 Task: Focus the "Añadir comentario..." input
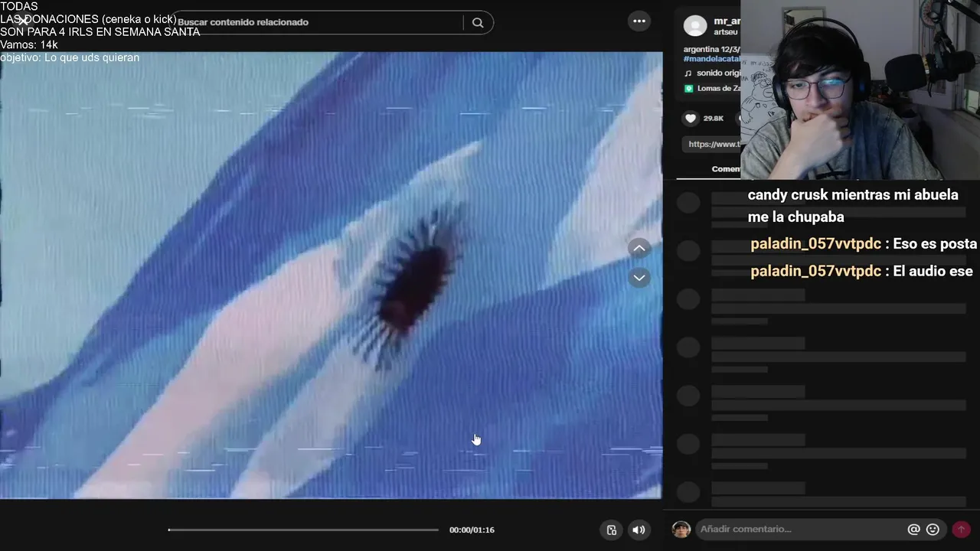click(x=800, y=530)
